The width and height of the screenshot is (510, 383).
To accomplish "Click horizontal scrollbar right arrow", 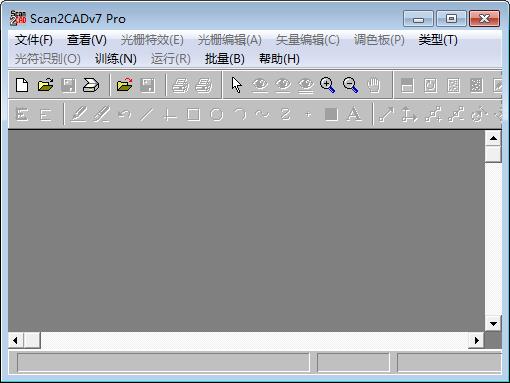I will 476,340.
